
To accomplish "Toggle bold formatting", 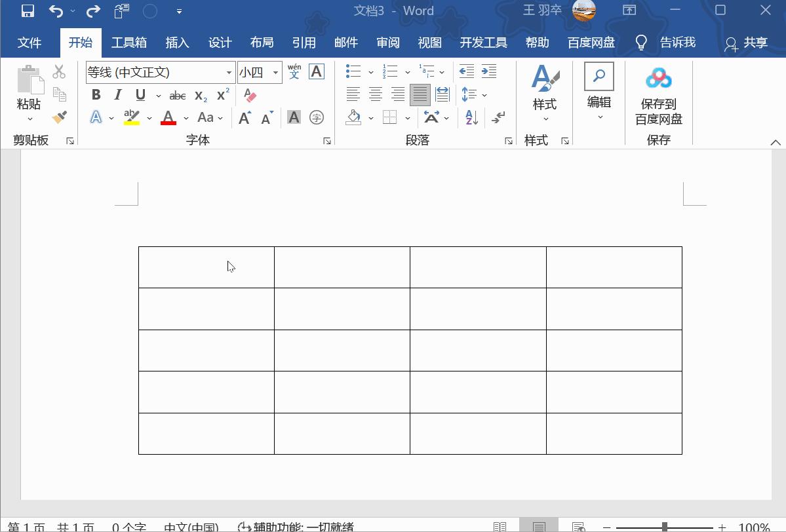I will pyautogui.click(x=96, y=94).
